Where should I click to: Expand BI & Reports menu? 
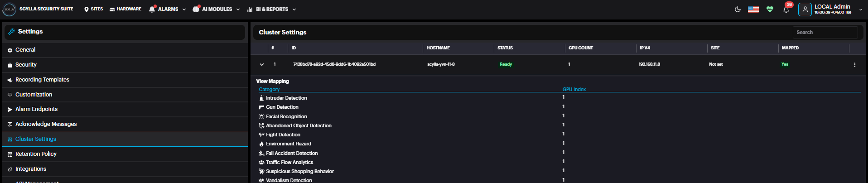point(272,9)
